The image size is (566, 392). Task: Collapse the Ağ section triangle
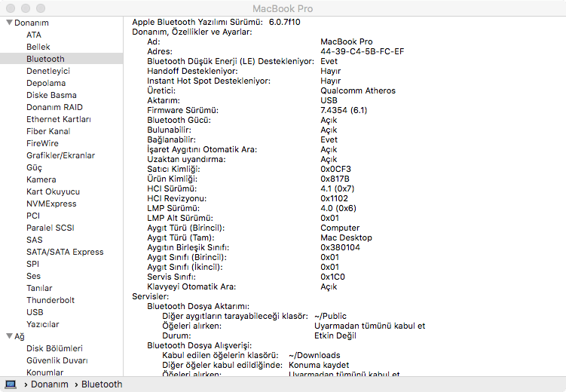[9, 336]
